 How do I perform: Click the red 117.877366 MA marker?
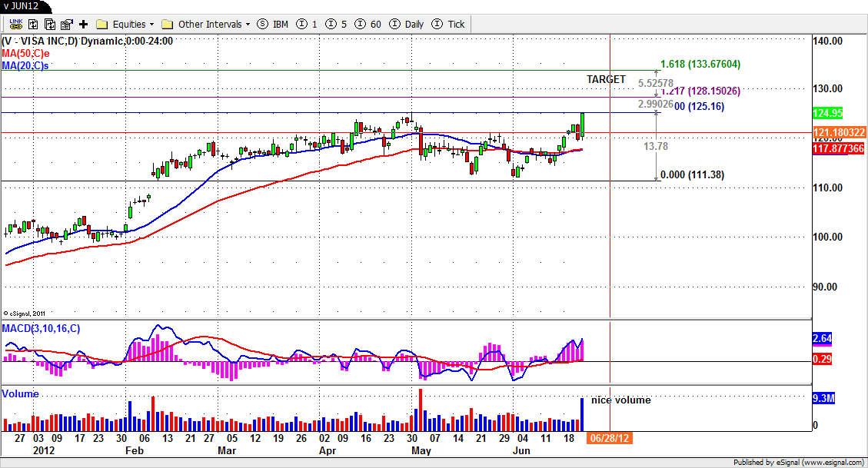coord(839,148)
